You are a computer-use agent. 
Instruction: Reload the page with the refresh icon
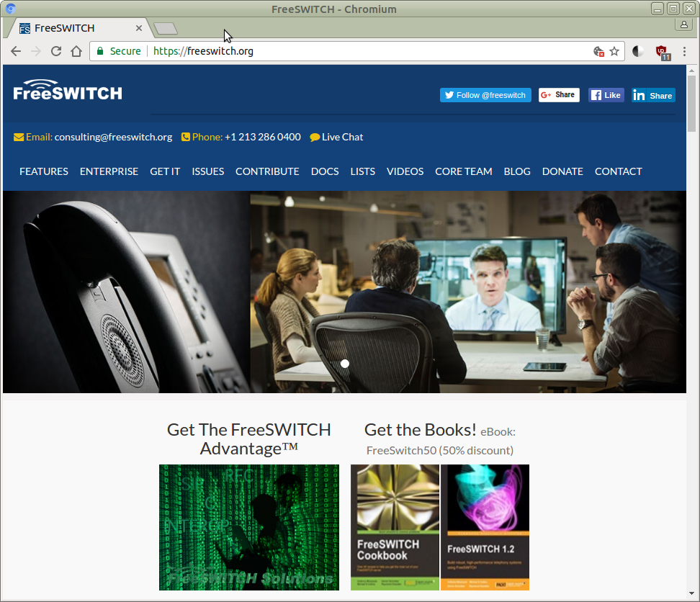[x=56, y=51]
